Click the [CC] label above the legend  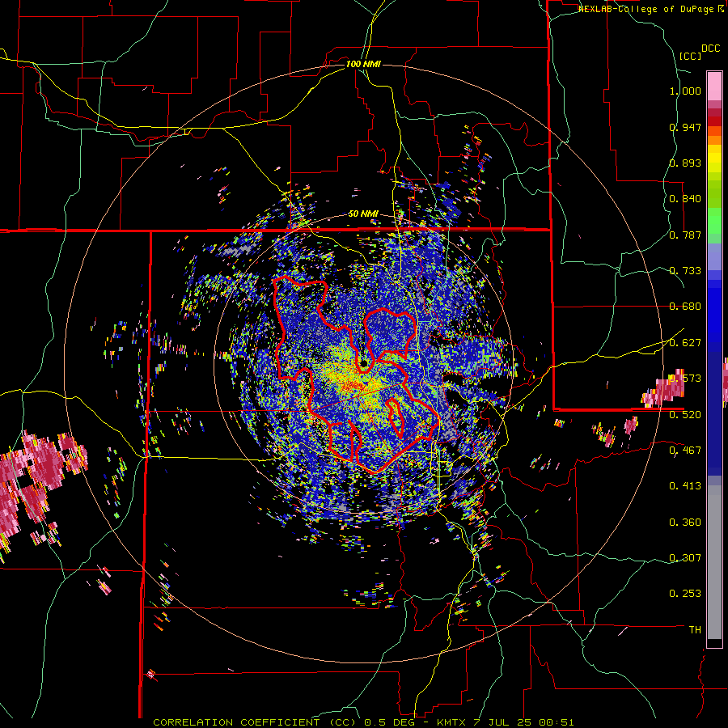[690, 56]
